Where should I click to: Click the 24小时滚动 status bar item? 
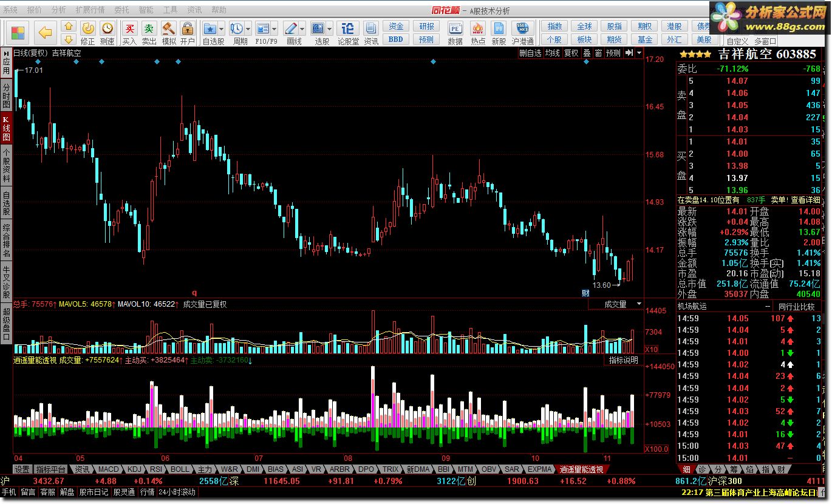click(x=177, y=492)
